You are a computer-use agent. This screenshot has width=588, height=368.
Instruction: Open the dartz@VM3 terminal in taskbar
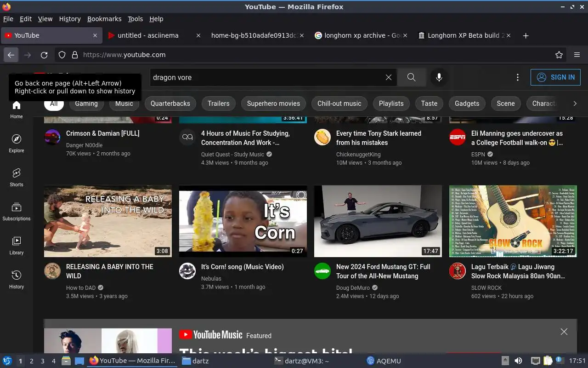click(301, 361)
